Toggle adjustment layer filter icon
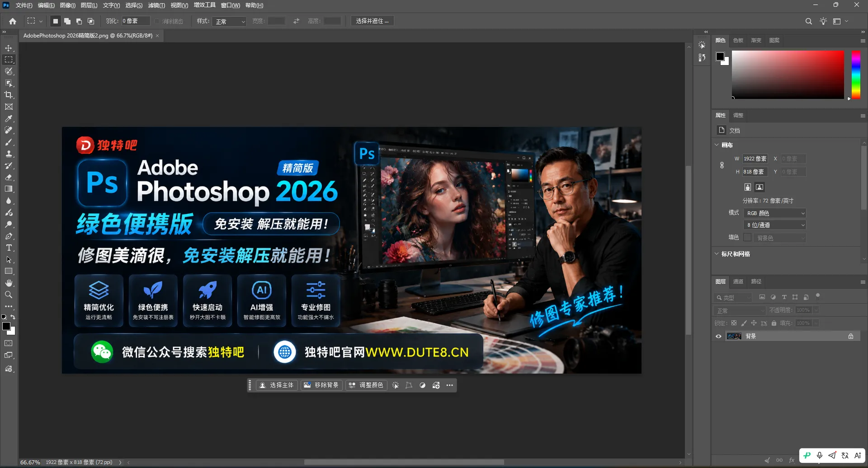 point(773,297)
